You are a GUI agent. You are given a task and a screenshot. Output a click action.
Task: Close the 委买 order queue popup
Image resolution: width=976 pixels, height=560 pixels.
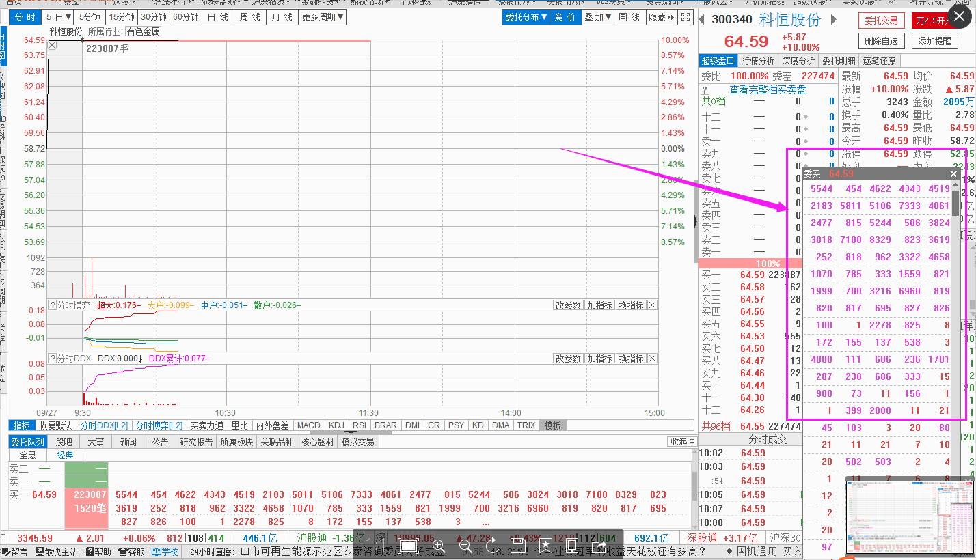tap(954, 174)
